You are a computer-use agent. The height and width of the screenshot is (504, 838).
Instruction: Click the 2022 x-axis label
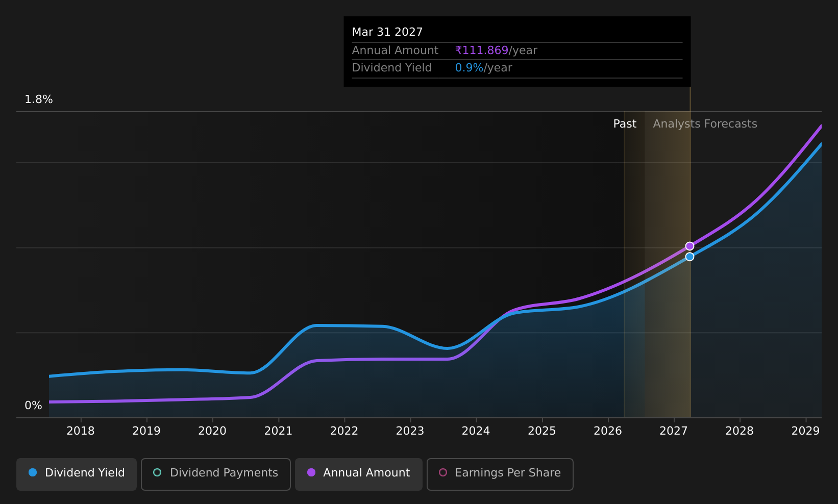(x=344, y=431)
